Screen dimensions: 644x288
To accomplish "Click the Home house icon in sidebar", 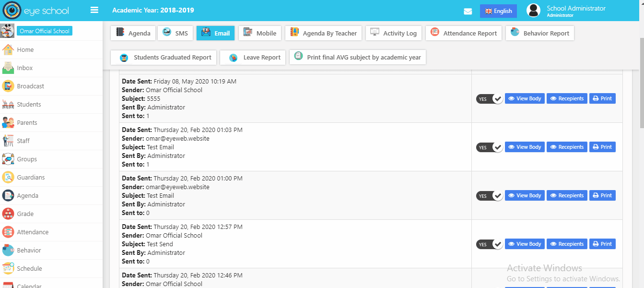I will [x=8, y=49].
